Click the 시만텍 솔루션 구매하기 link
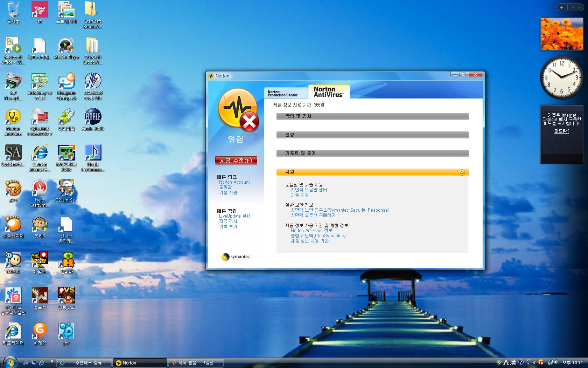This screenshot has height=368, width=588. tap(313, 215)
